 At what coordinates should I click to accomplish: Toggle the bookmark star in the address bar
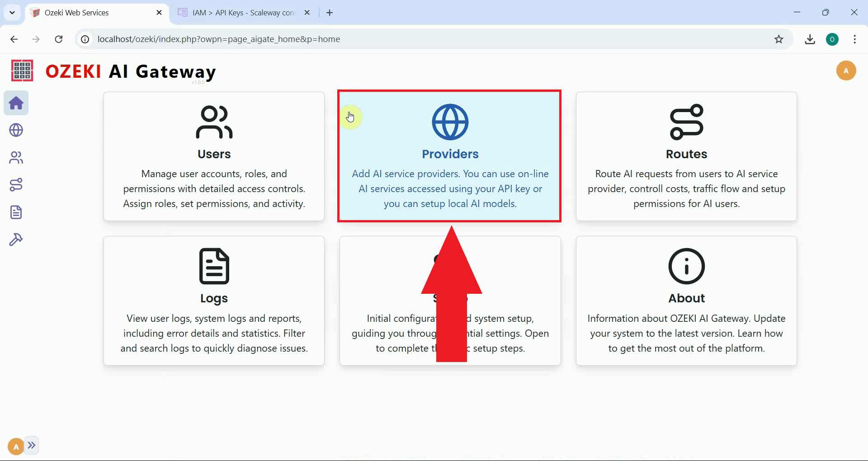779,39
